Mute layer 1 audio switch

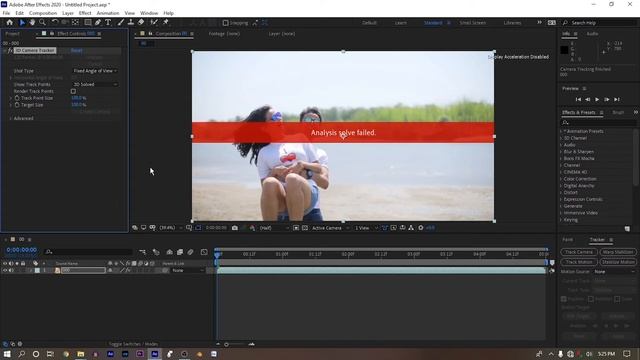[11, 270]
